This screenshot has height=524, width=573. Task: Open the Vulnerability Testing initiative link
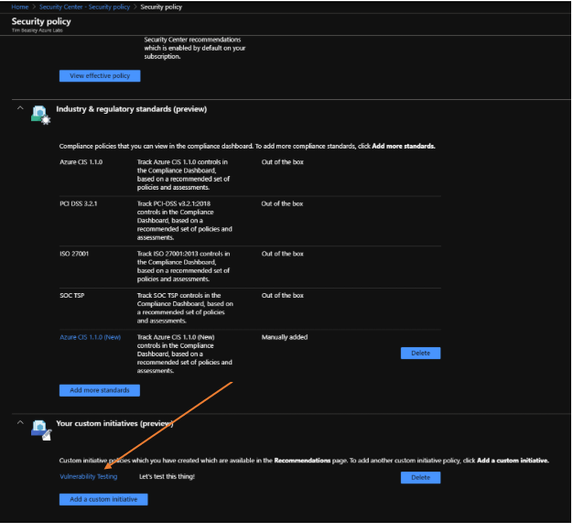tap(88, 476)
